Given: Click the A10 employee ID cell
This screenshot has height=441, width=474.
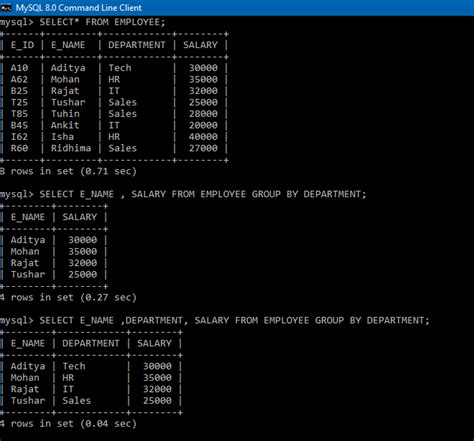Looking at the screenshot, I should (x=19, y=68).
